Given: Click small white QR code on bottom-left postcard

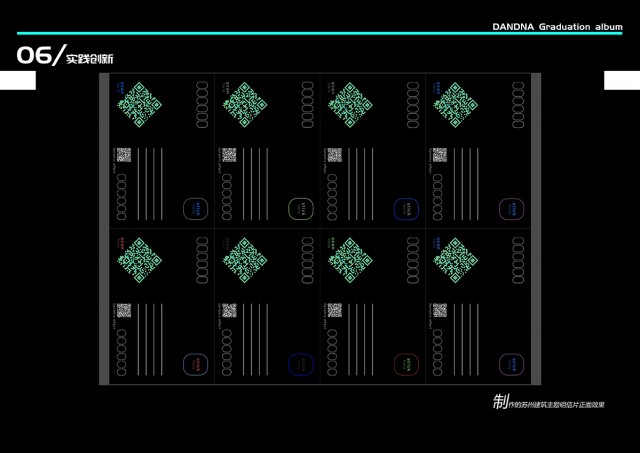Looking at the screenshot, I should tap(124, 311).
